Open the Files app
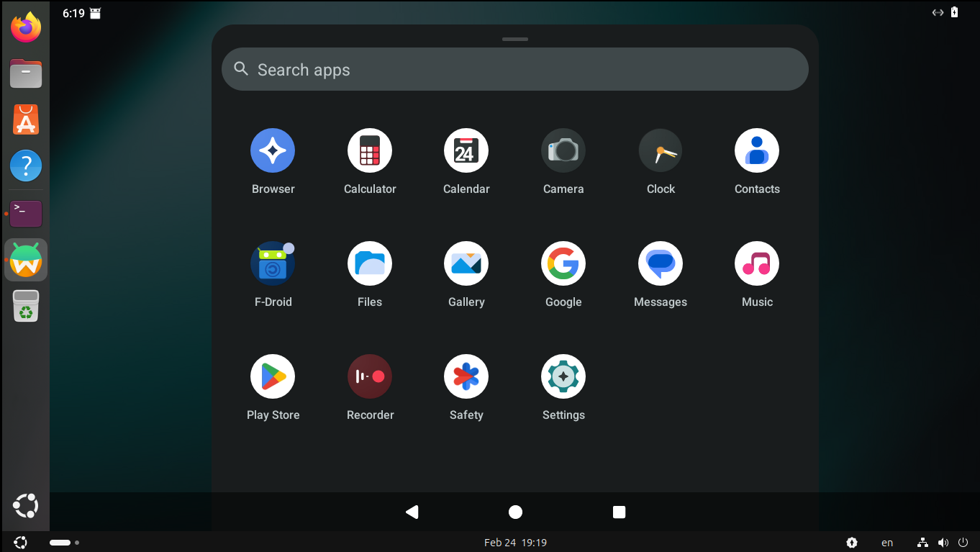 click(x=370, y=263)
